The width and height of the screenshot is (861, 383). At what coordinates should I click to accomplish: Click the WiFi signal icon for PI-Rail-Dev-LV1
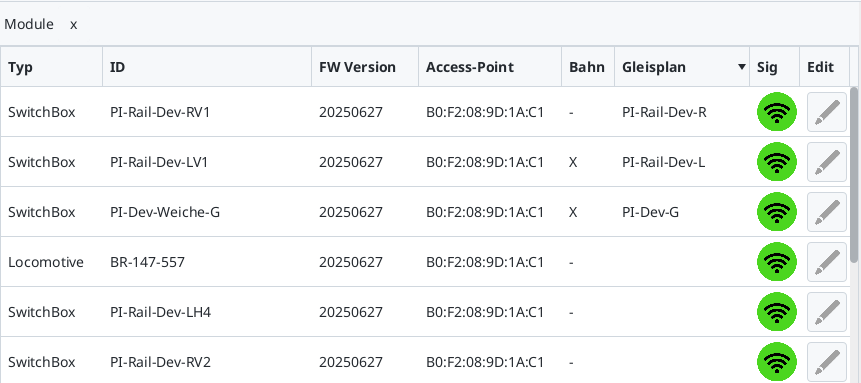(776, 162)
